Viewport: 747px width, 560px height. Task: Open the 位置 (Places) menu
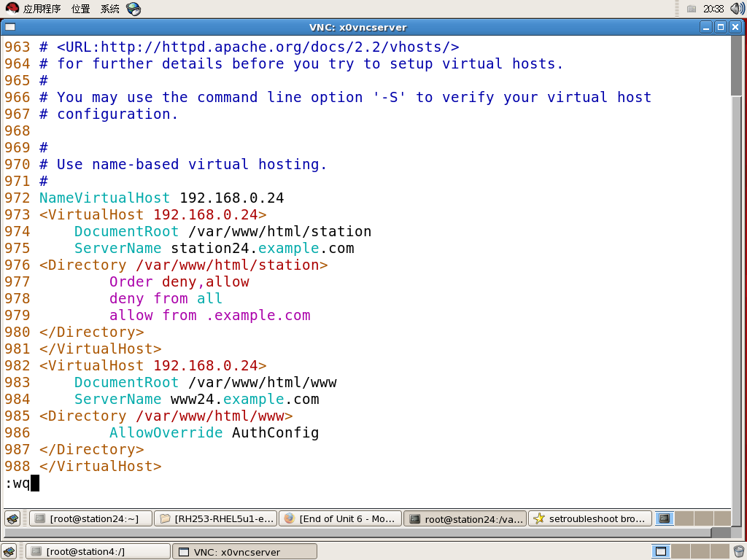(81, 9)
